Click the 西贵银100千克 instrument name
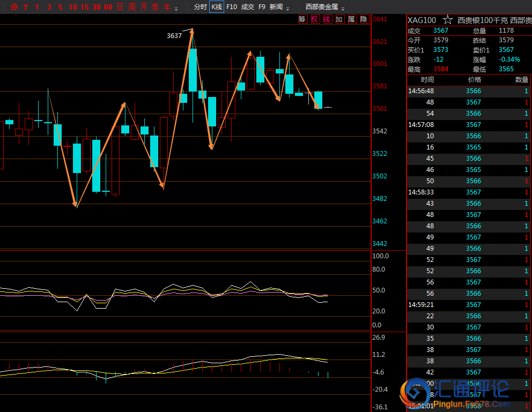The image size is (532, 412). [483, 20]
